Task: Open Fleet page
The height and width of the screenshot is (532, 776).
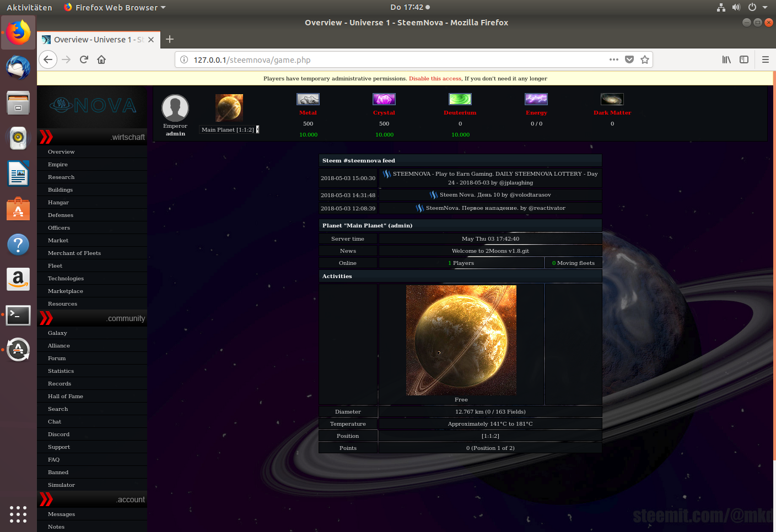Action: click(x=55, y=265)
